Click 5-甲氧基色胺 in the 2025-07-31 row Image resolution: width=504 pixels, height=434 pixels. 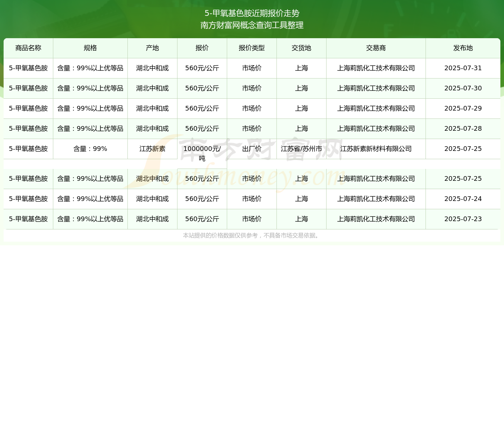tap(28, 68)
